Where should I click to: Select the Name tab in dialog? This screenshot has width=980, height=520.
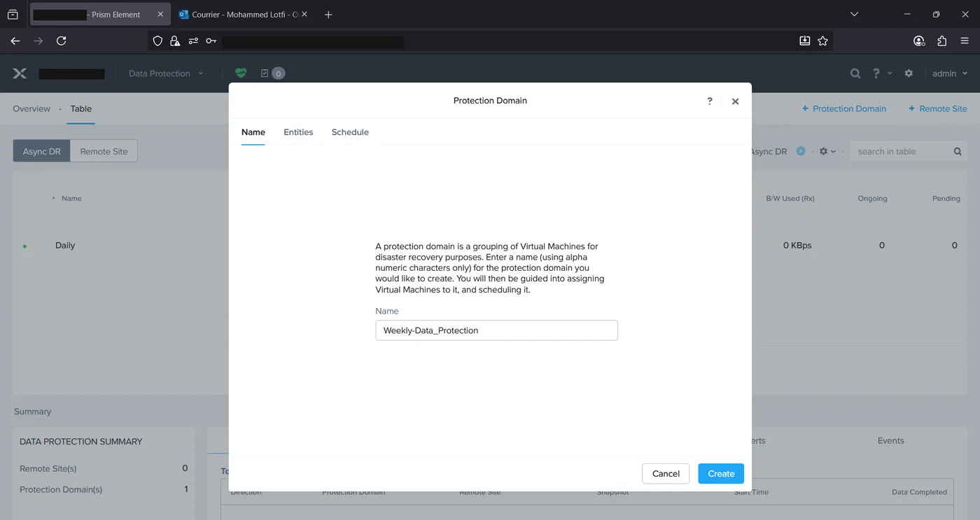(x=253, y=132)
